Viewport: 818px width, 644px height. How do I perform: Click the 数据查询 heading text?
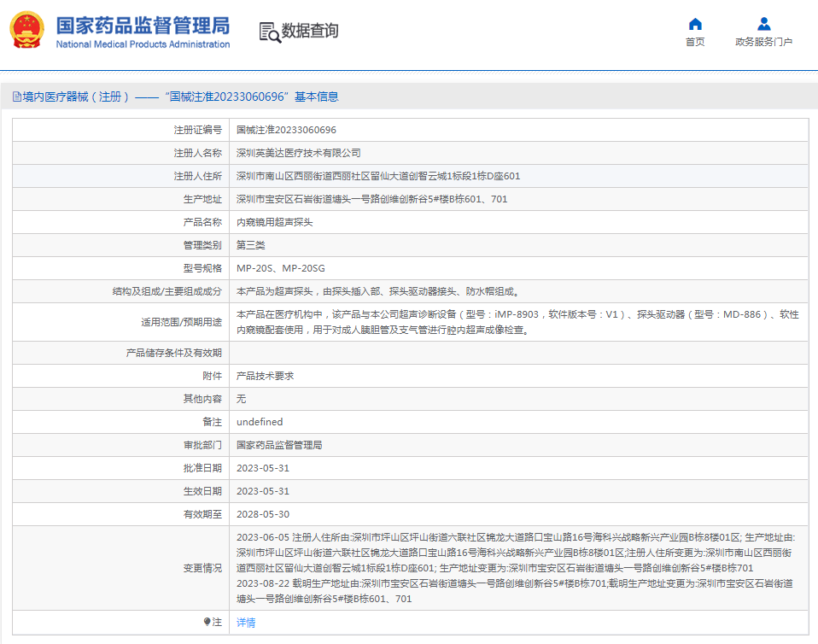(x=310, y=31)
